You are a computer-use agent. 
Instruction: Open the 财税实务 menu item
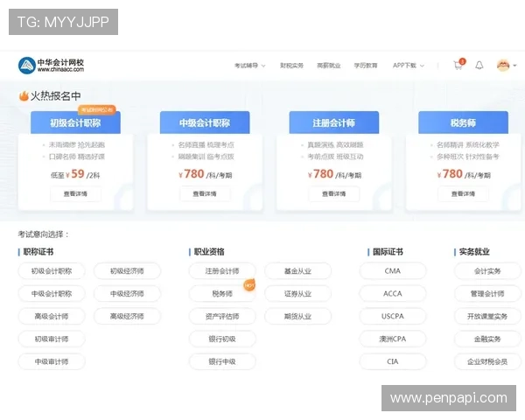[291, 66]
